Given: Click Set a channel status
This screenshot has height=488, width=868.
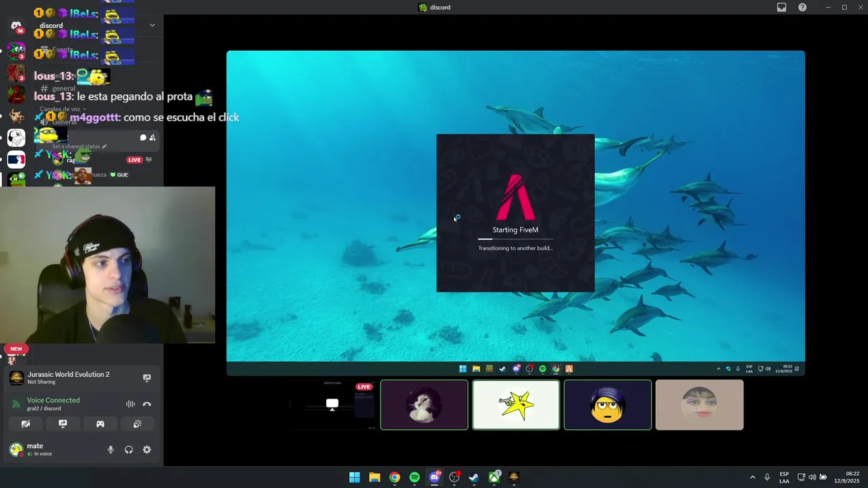Looking at the screenshot, I should pyautogui.click(x=78, y=146).
